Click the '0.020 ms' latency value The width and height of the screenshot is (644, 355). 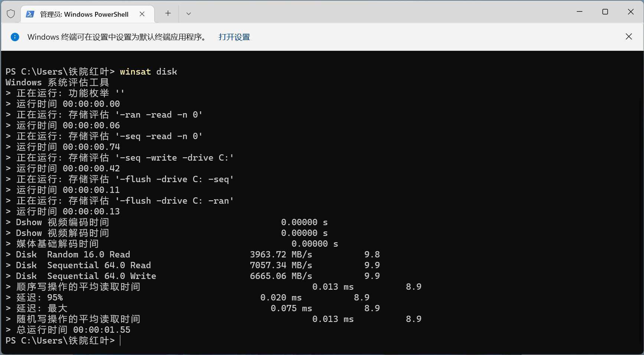click(281, 298)
